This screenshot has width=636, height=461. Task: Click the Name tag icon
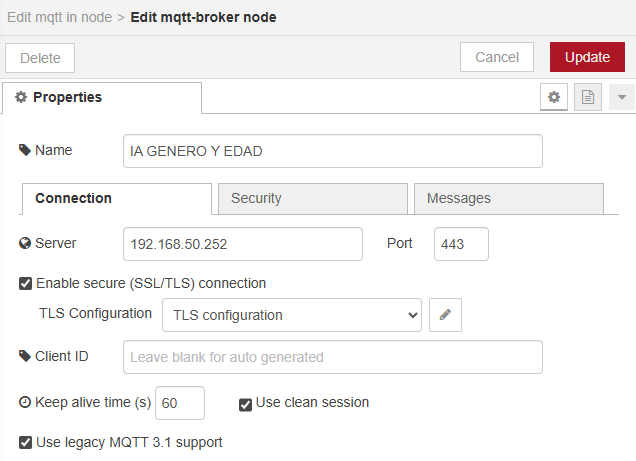[x=25, y=150]
